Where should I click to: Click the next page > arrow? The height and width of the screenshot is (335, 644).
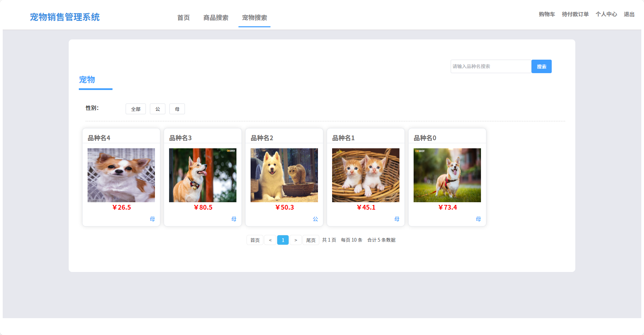296,240
